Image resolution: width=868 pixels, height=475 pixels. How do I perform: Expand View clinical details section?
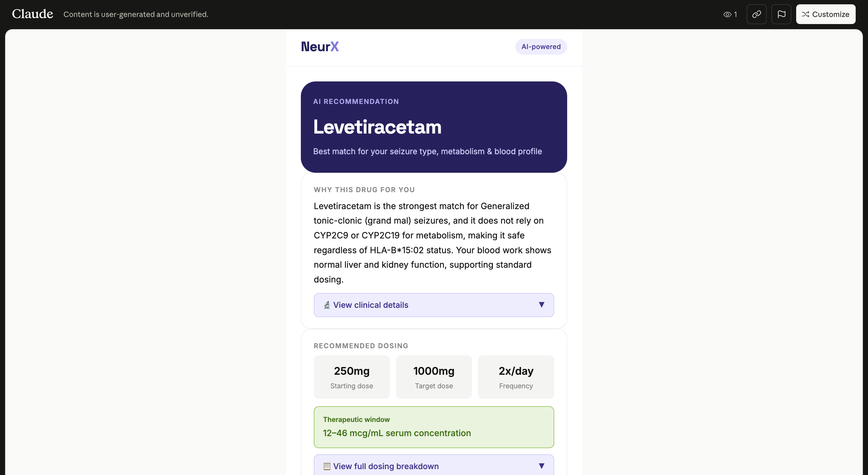click(x=434, y=305)
